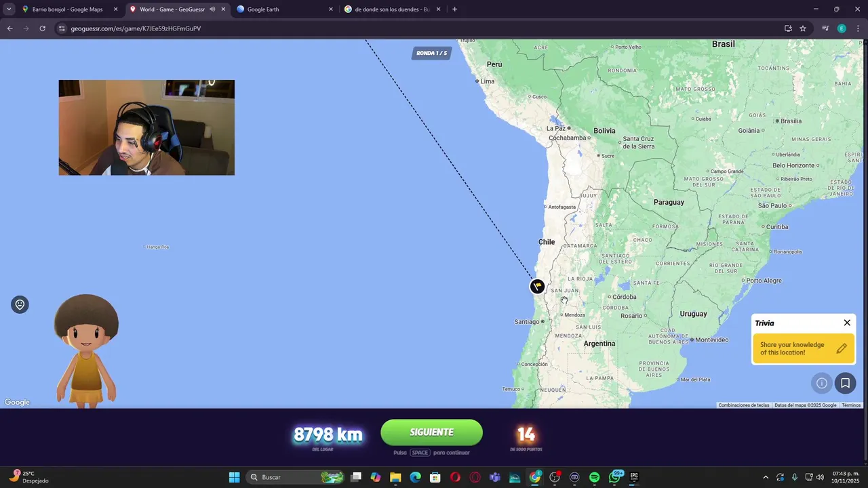Open volume control in system tray
This screenshot has width=868, height=488.
(x=820, y=477)
